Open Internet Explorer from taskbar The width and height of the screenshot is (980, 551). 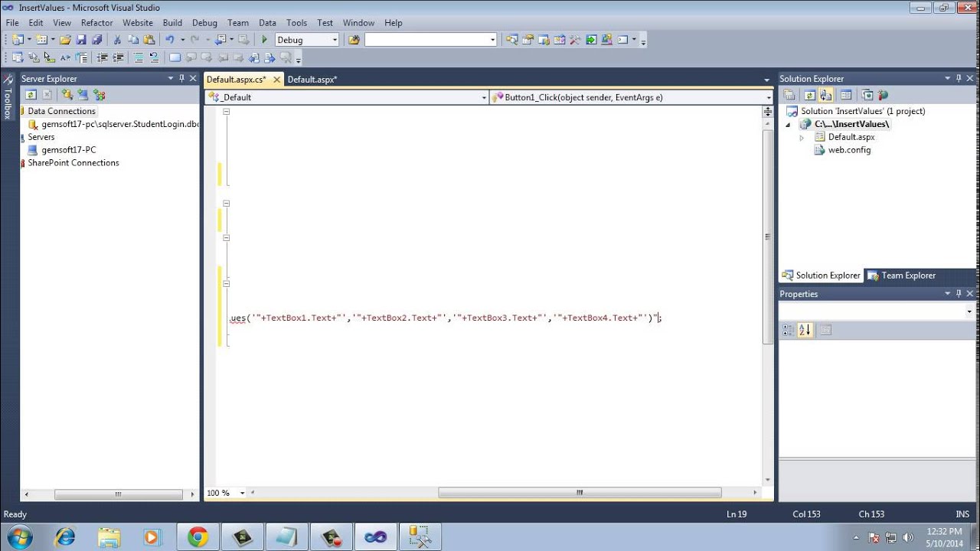pyautogui.click(x=65, y=537)
